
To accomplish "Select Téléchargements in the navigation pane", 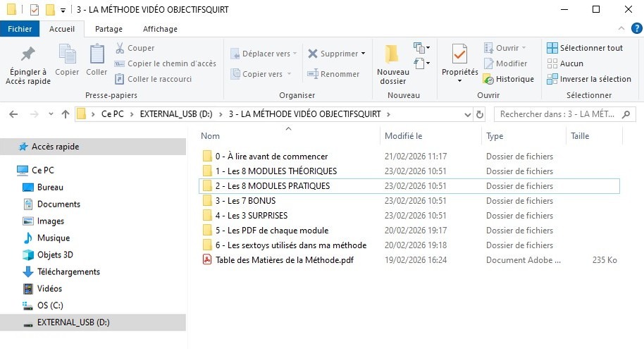I will 68,271.
